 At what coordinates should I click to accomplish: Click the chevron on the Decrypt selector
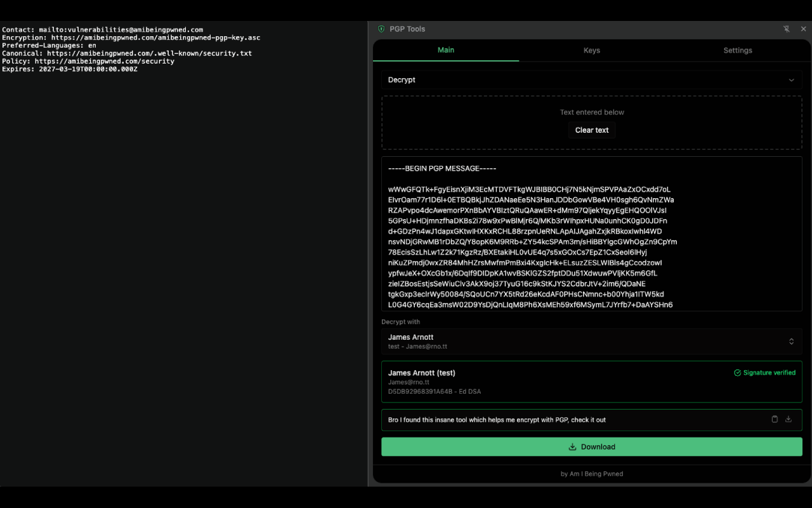pyautogui.click(x=791, y=79)
